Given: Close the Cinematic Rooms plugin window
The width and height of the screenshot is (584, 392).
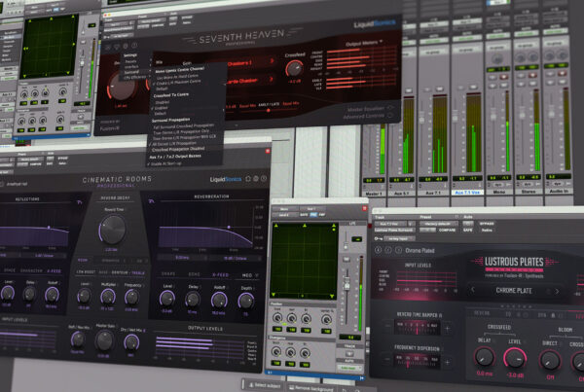Looking at the screenshot, I should click(268, 151).
